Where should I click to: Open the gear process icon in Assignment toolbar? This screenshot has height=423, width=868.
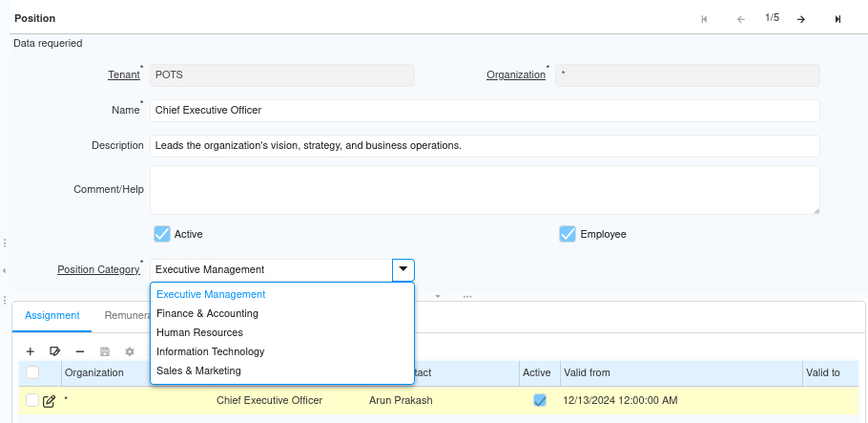coord(130,351)
